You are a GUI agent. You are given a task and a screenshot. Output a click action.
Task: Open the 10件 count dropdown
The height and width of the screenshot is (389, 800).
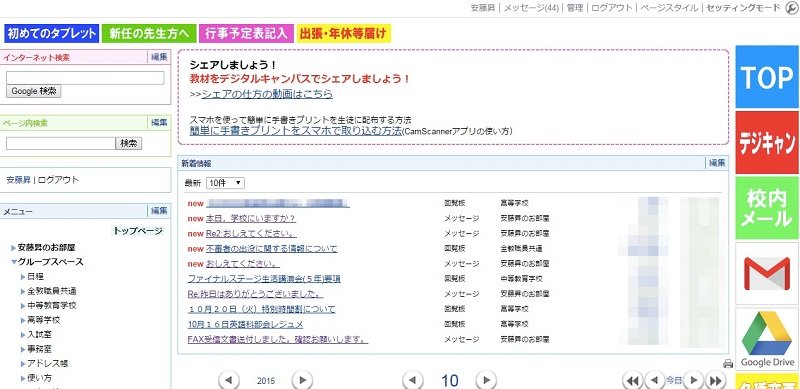[226, 183]
